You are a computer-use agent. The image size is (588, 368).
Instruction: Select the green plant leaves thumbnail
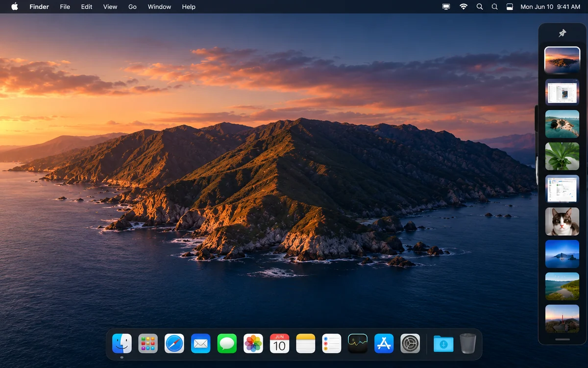point(563,156)
